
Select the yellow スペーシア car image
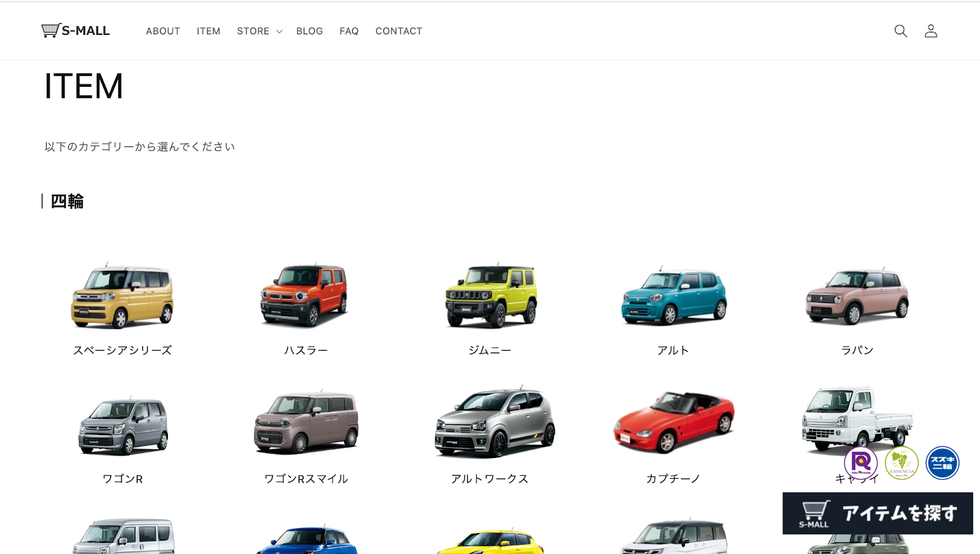tap(123, 296)
